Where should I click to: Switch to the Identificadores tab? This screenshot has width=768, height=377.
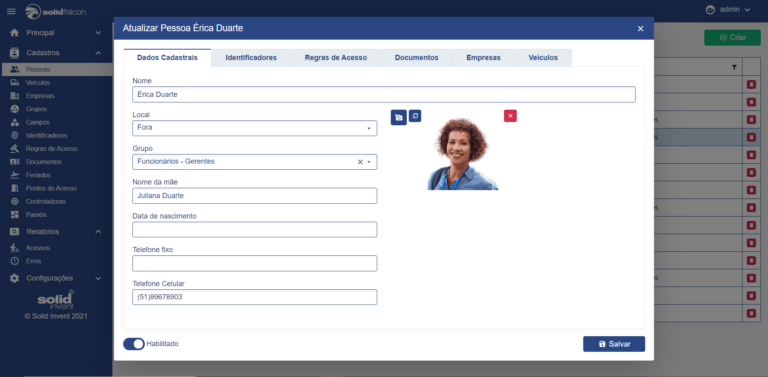click(251, 58)
